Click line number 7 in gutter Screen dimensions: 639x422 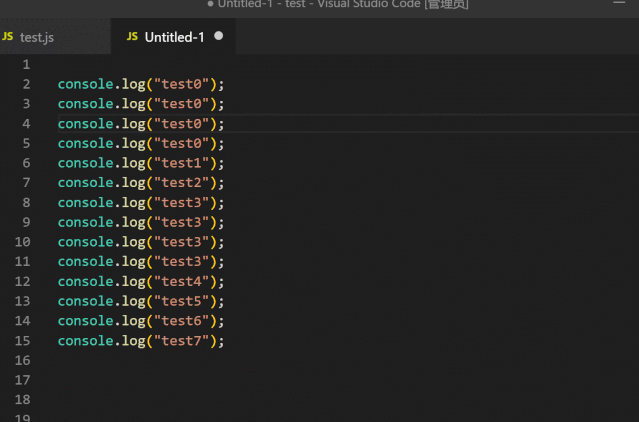coord(26,182)
